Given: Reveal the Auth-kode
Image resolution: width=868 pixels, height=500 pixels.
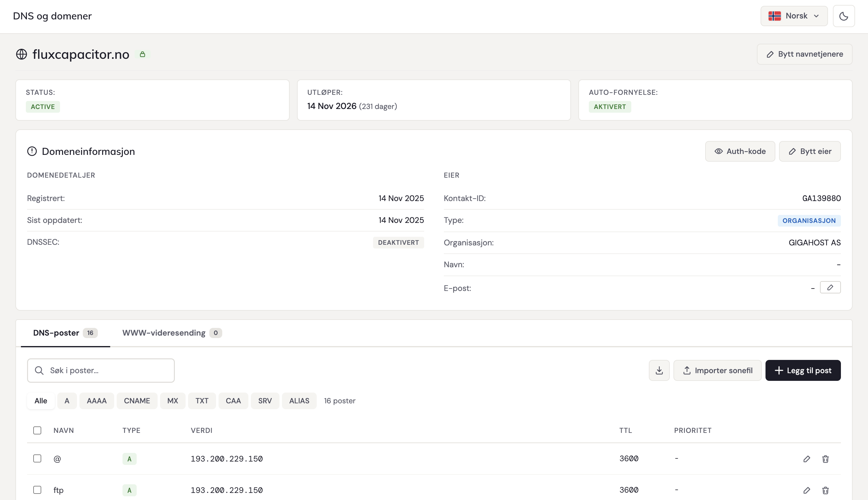Looking at the screenshot, I should (x=740, y=151).
